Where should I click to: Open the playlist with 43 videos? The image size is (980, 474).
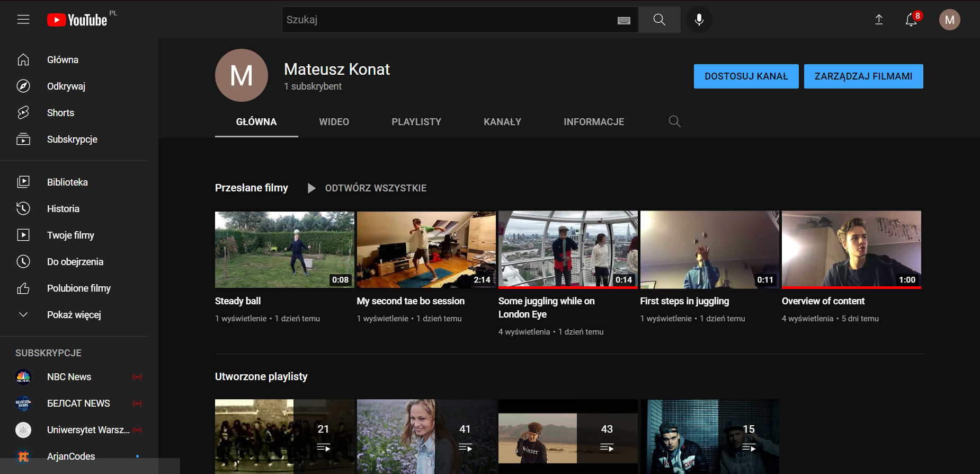568,436
